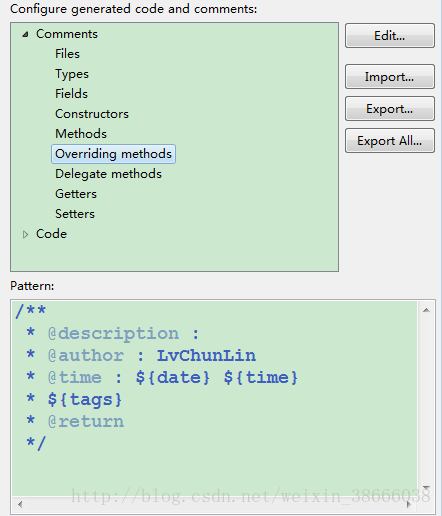Click the Code tree label
Viewport: 442px width, 516px height.
[x=51, y=234]
